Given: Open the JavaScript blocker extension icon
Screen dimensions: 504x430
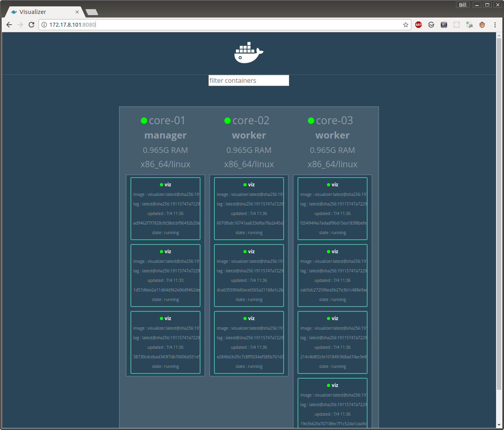Looking at the screenshot, I should click(469, 24).
